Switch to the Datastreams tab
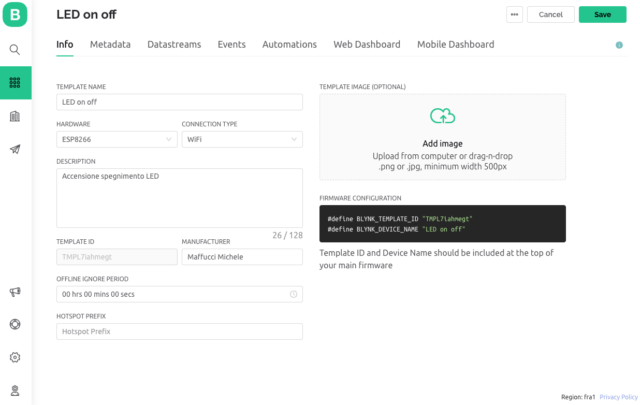The width and height of the screenshot is (640, 405). tap(174, 45)
